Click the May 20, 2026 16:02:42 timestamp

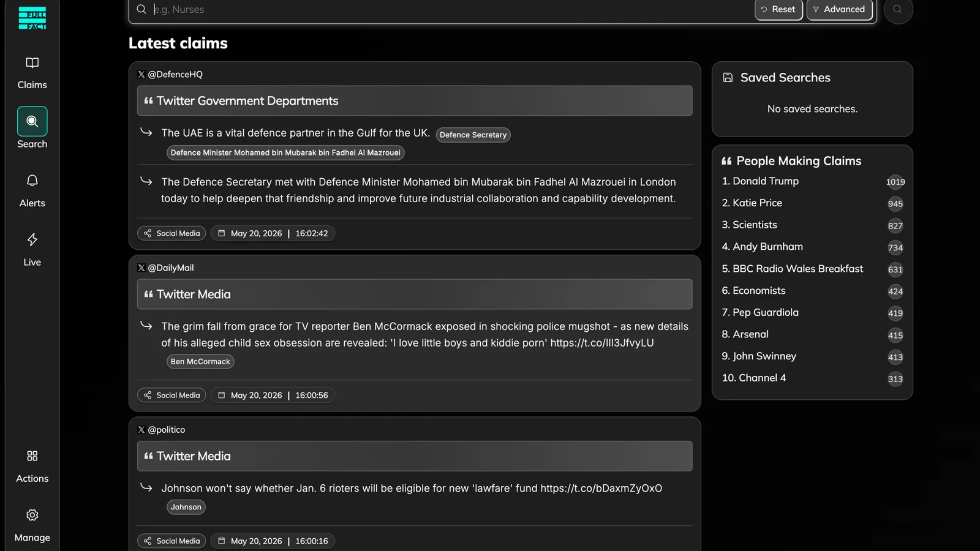pos(273,233)
